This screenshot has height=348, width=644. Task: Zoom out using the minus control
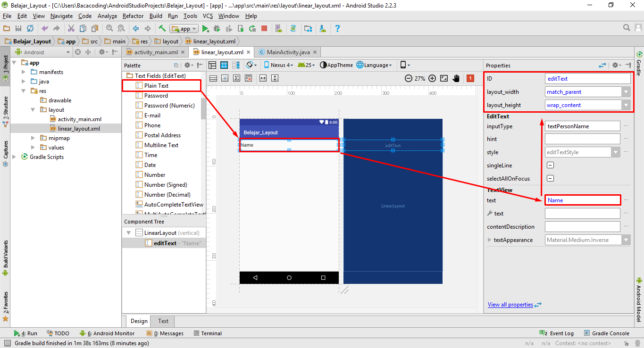409,78
